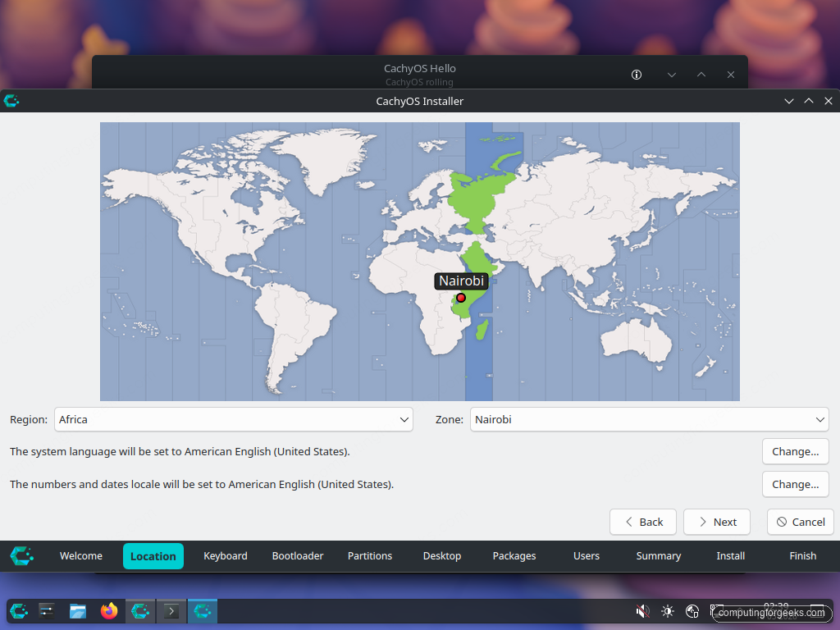Open the Region dropdown showing Africa
This screenshot has width=840, height=630.
(x=234, y=419)
